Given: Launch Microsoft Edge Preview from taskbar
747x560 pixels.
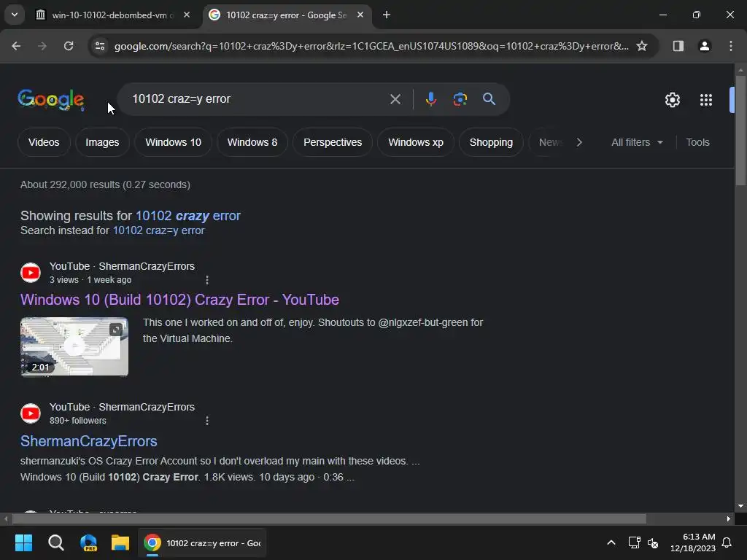Looking at the screenshot, I should click(88, 542).
